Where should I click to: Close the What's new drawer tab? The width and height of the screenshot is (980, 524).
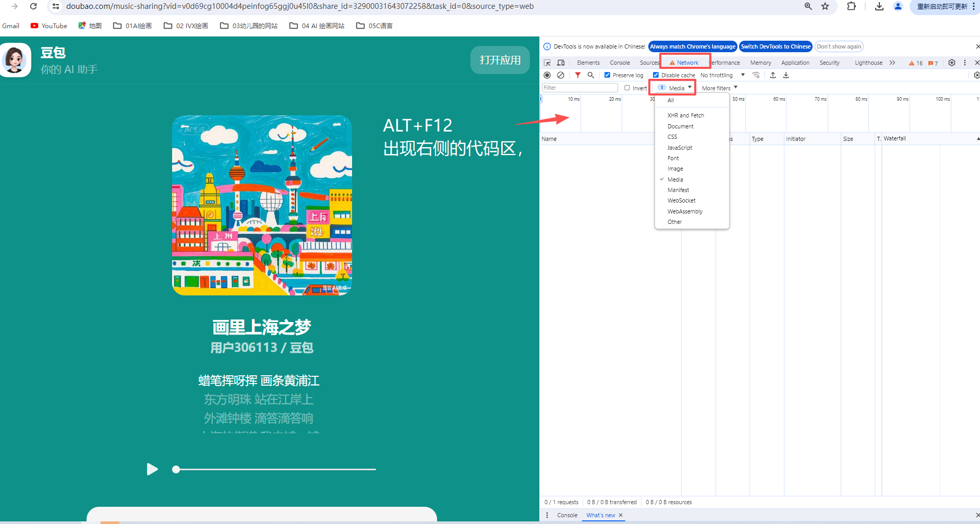point(621,515)
